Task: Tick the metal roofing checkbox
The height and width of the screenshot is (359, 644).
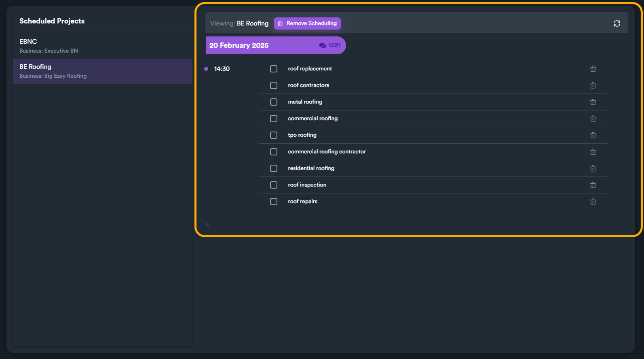Action: 274,102
